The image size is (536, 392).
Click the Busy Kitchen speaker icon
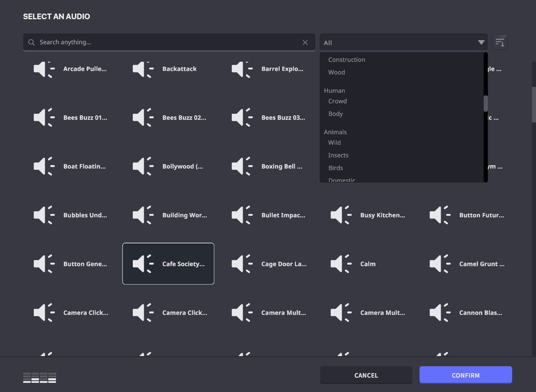(341, 216)
